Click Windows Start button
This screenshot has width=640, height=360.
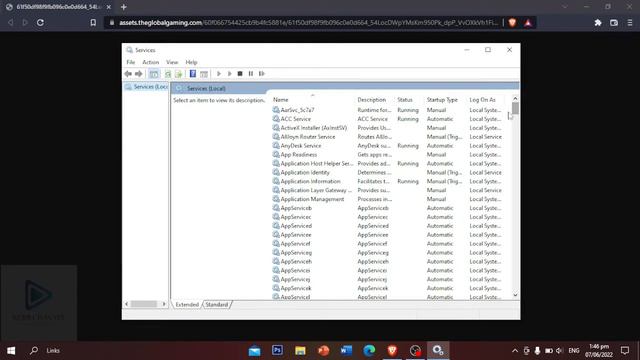[x=11, y=350]
